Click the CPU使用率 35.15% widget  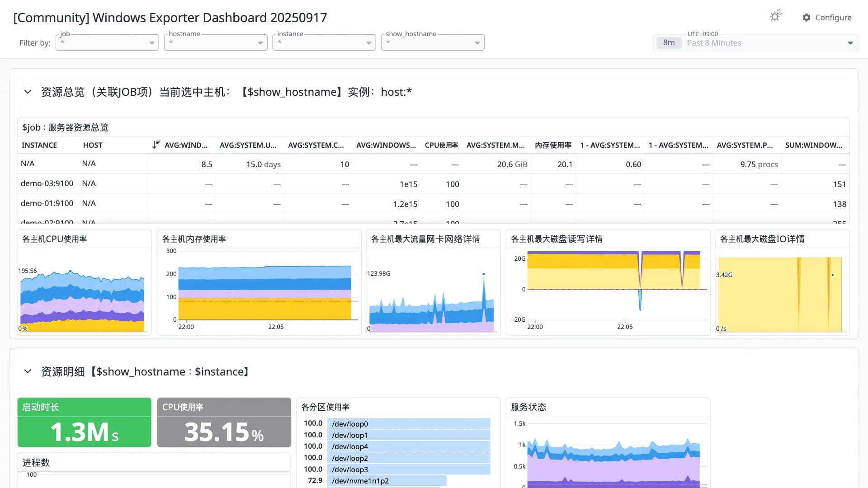224,422
